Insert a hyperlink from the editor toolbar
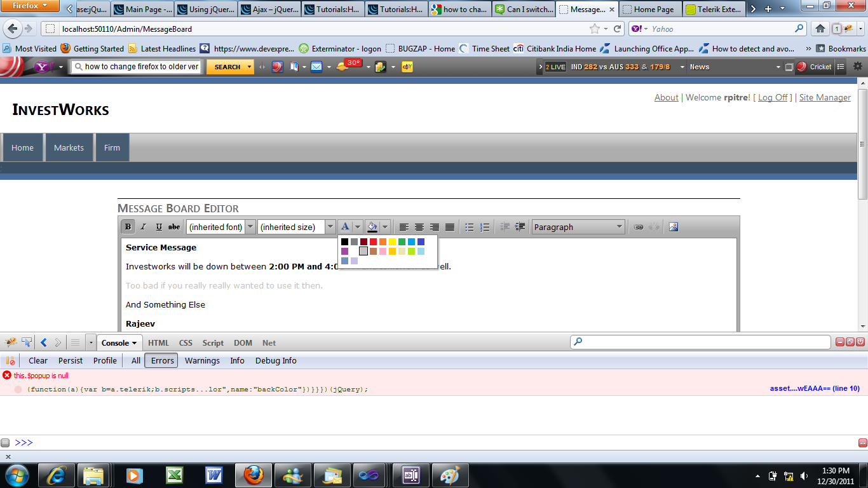This screenshot has height=488, width=868. (639, 227)
